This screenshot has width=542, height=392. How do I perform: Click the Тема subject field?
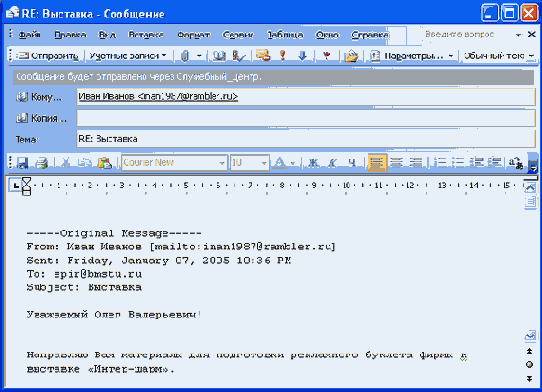click(x=306, y=139)
